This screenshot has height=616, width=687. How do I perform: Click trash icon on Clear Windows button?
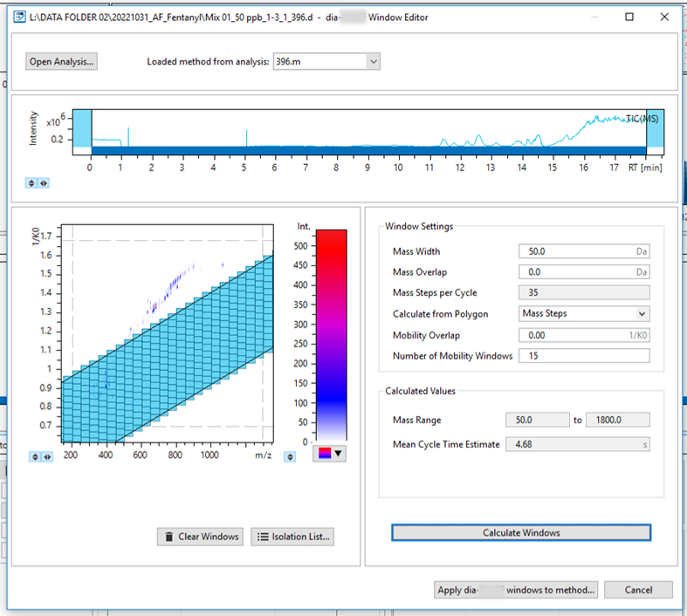click(168, 537)
